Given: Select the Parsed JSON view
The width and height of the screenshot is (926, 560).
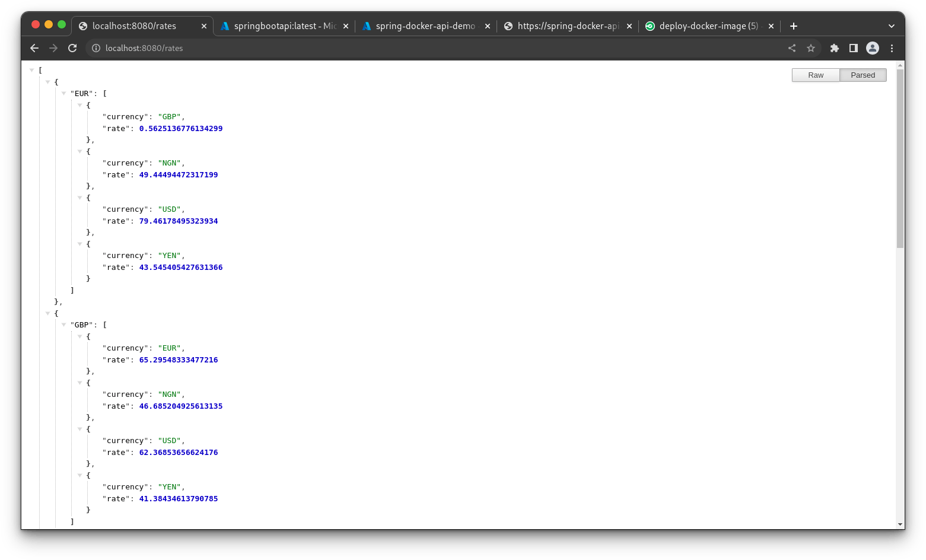Looking at the screenshot, I should [863, 75].
